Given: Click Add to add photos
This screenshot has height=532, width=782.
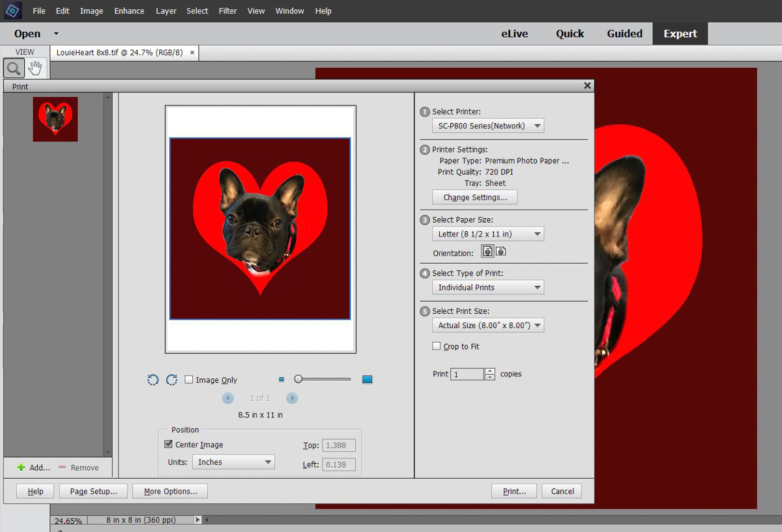Looking at the screenshot, I should point(34,468).
